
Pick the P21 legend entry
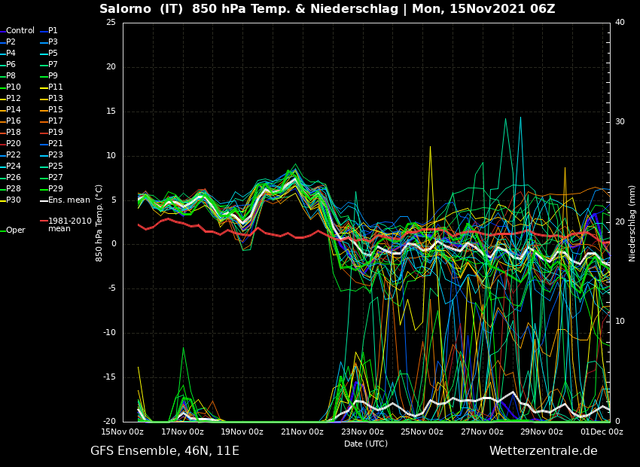[51, 144]
